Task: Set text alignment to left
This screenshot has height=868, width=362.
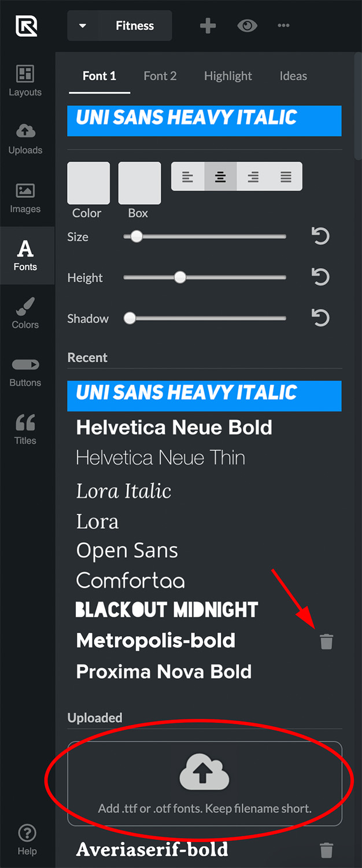Action: [x=188, y=176]
